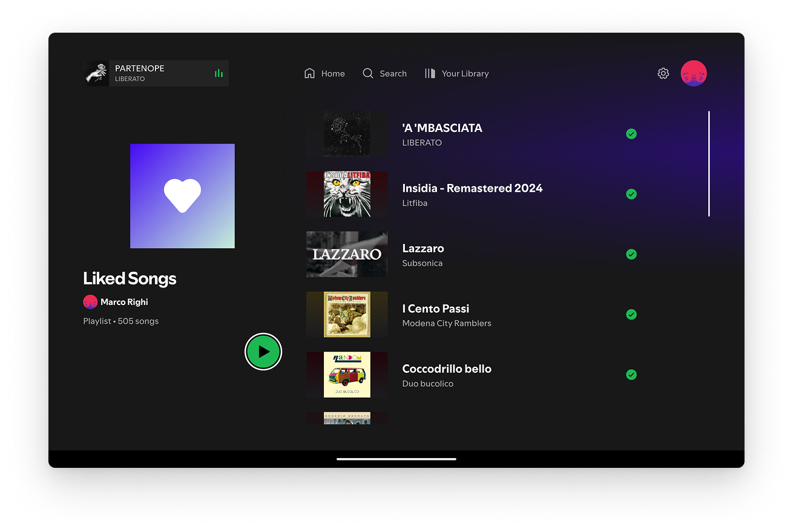The width and height of the screenshot is (793, 532).
Task: Click the Playlist • 505 songs text
Action: pyautogui.click(x=121, y=321)
